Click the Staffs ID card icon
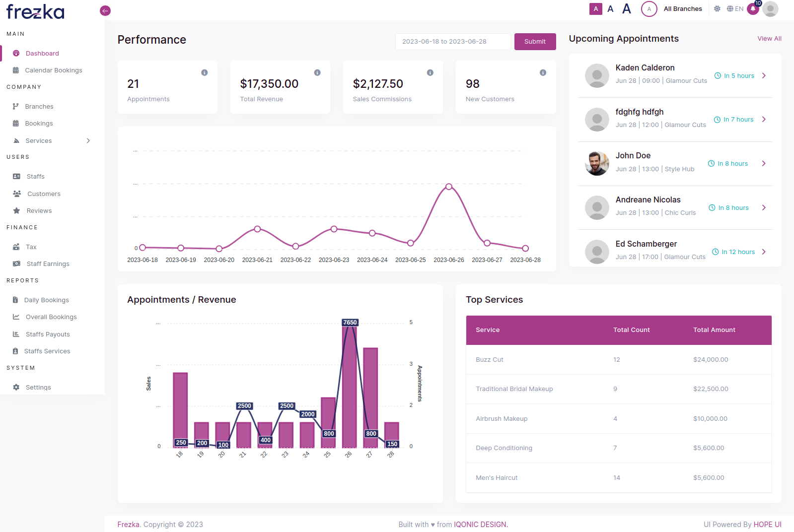 [x=16, y=176]
